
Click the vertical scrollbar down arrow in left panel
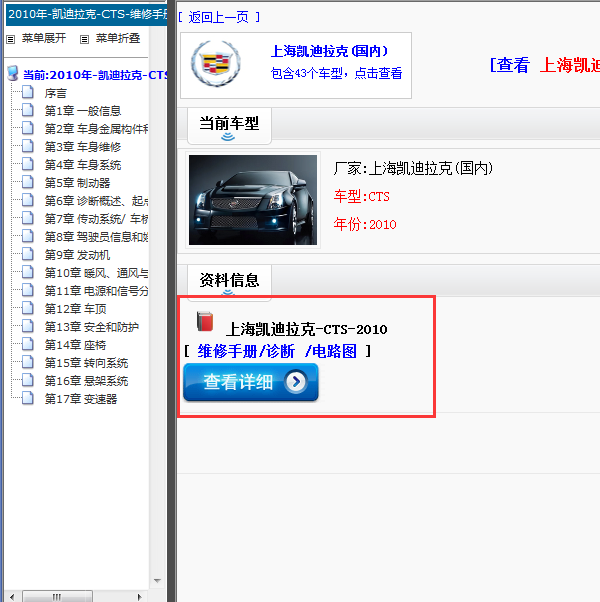[157, 580]
